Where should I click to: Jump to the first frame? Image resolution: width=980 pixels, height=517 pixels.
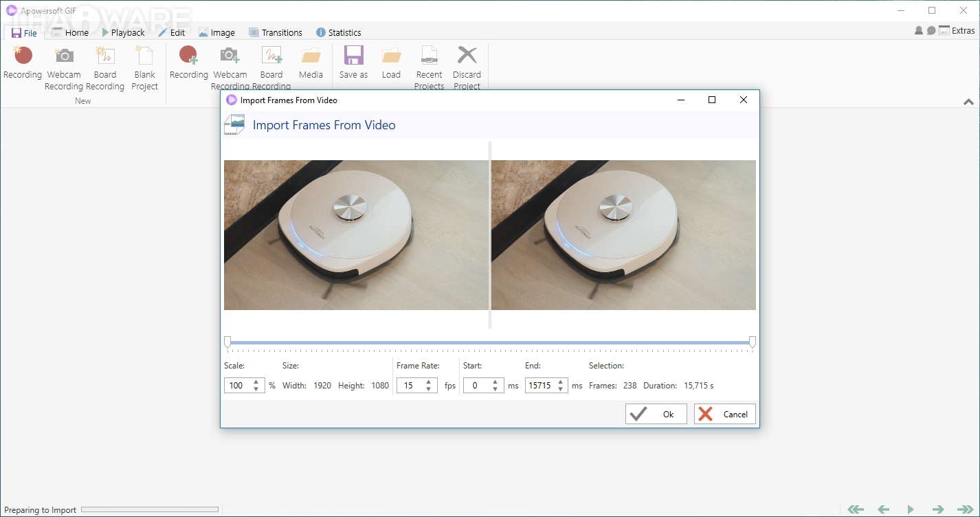(856, 509)
